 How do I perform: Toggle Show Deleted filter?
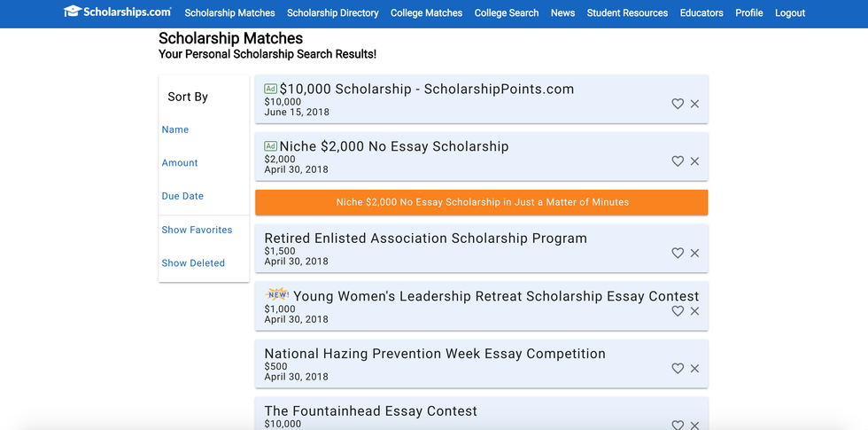click(x=193, y=263)
